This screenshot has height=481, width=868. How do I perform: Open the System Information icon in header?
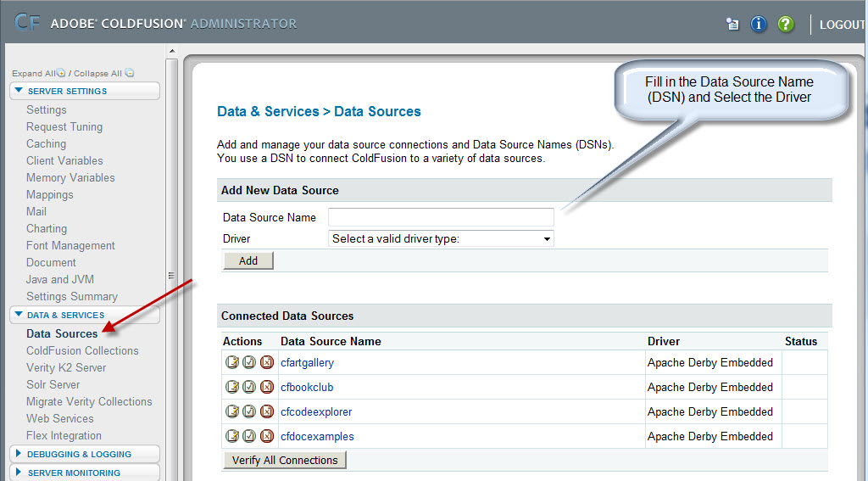759,24
